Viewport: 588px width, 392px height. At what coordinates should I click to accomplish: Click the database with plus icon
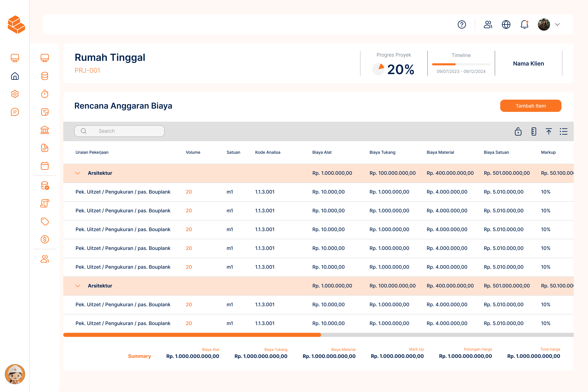pos(45,185)
